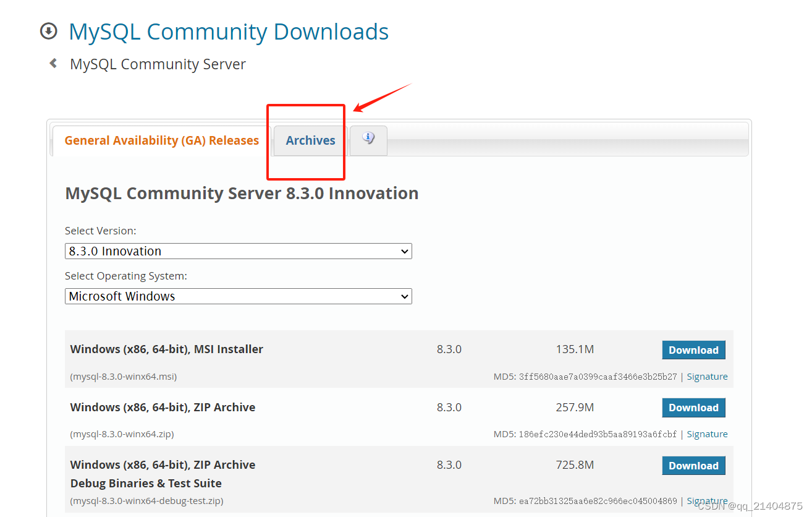812x517 pixels.
Task: Open the Select Version dropdown
Action: click(x=238, y=251)
